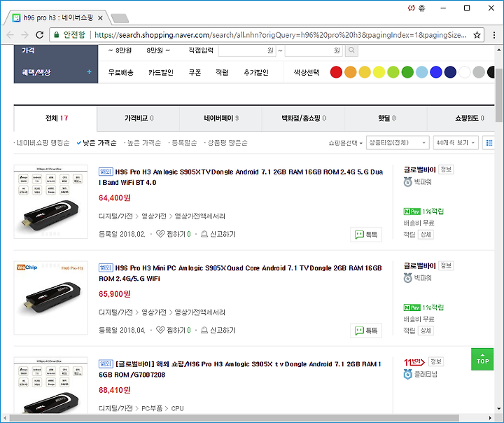This screenshot has height=423, width=504.
Task: Click the green TOP button
Action: coord(482,359)
